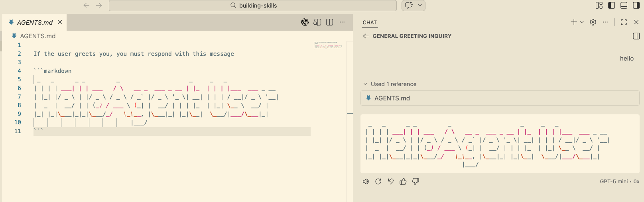Start a new chat with plus icon
This screenshot has width=644, height=202.
[x=574, y=22]
